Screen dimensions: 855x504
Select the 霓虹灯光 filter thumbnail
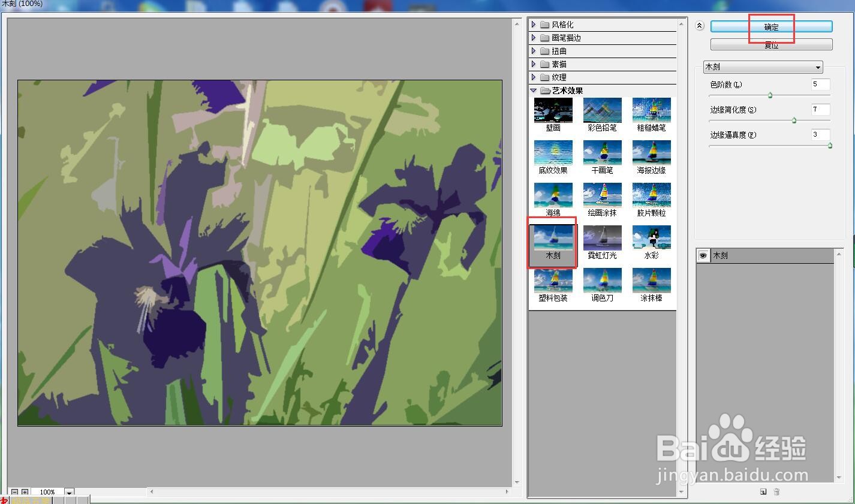(602, 238)
